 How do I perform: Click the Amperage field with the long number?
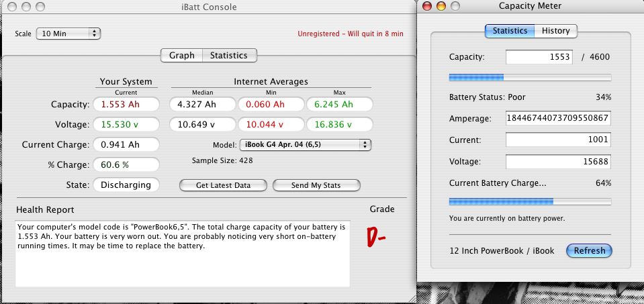[x=558, y=118]
